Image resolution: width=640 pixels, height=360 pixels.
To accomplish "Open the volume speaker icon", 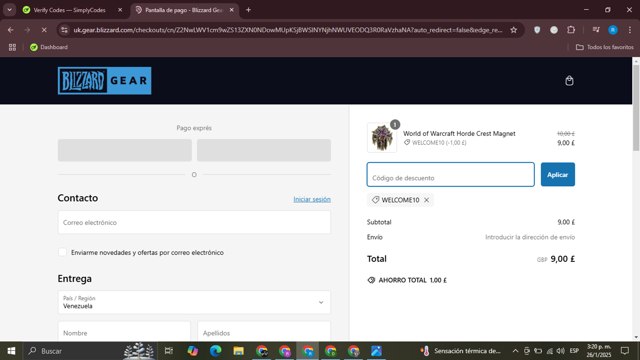I will click(x=560, y=351).
